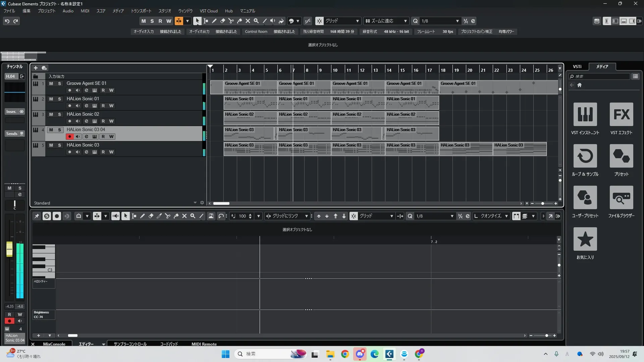Image resolution: width=644 pixels, height=362 pixels.
Task: Select the Glue tool in main toolbar
Action: tap(239, 21)
